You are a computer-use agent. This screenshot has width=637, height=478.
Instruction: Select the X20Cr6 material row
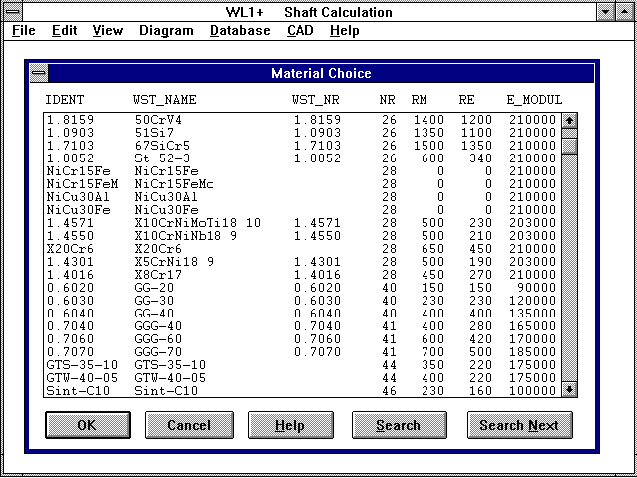(300, 250)
